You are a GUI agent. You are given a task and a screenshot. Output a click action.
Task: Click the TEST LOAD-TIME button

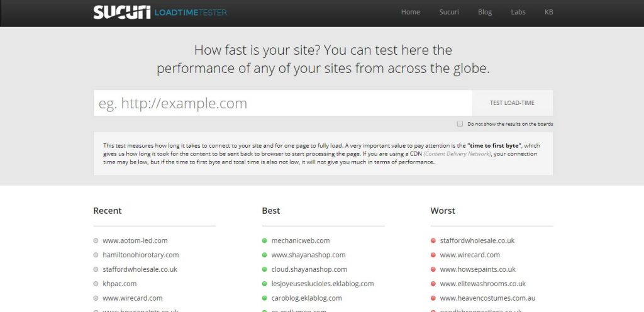[x=512, y=103]
